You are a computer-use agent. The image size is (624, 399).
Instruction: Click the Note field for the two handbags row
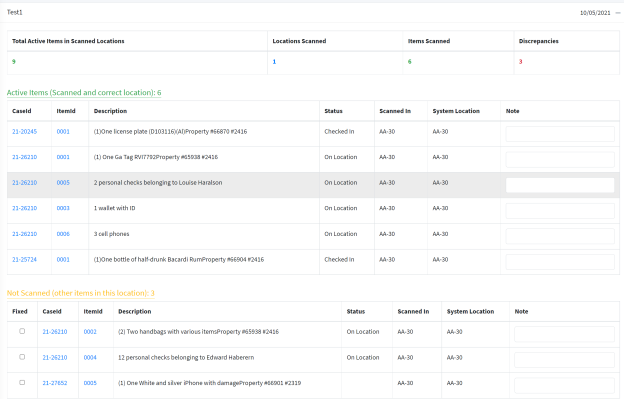(x=564, y=334)
